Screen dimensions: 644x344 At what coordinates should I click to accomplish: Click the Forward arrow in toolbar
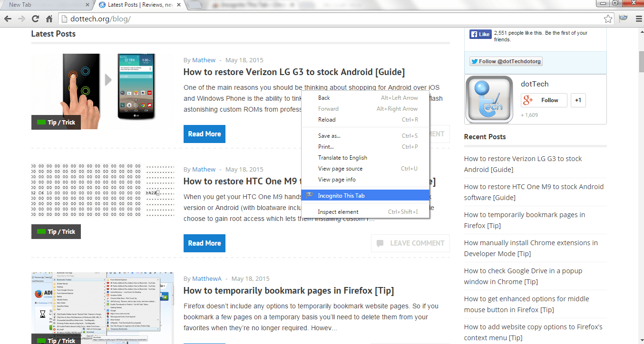coord(21,19)
